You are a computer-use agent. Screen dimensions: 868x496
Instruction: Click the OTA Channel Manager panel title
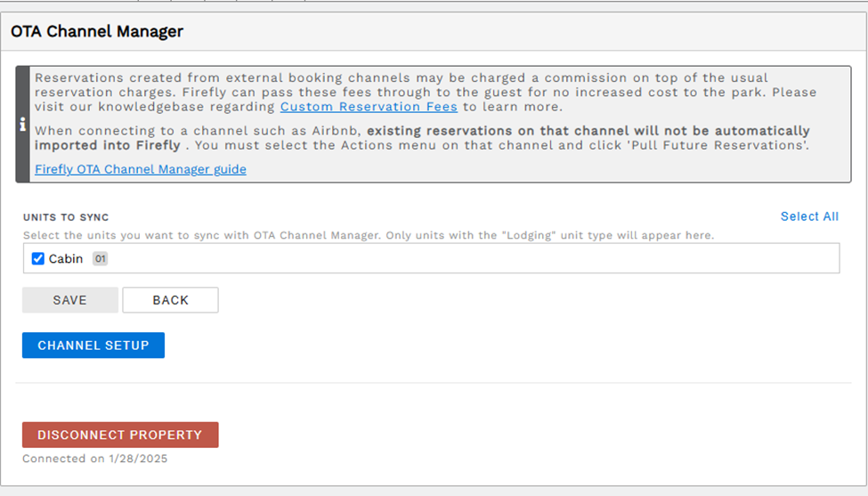pyautogui.click(x=97, y=31)
